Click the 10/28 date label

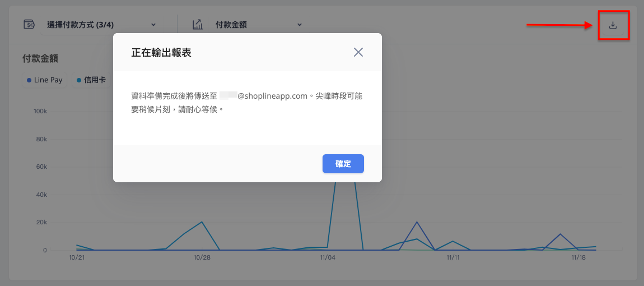[202, 257]
